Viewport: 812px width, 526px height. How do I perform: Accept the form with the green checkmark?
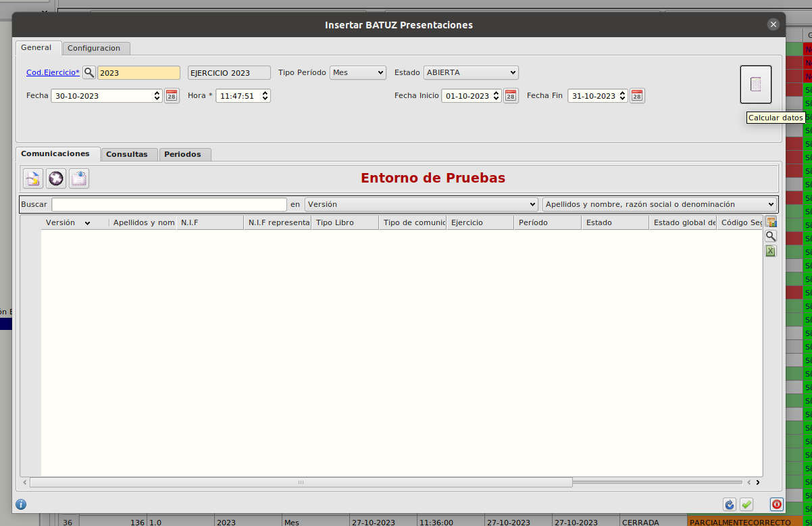(x=746, y=504)
